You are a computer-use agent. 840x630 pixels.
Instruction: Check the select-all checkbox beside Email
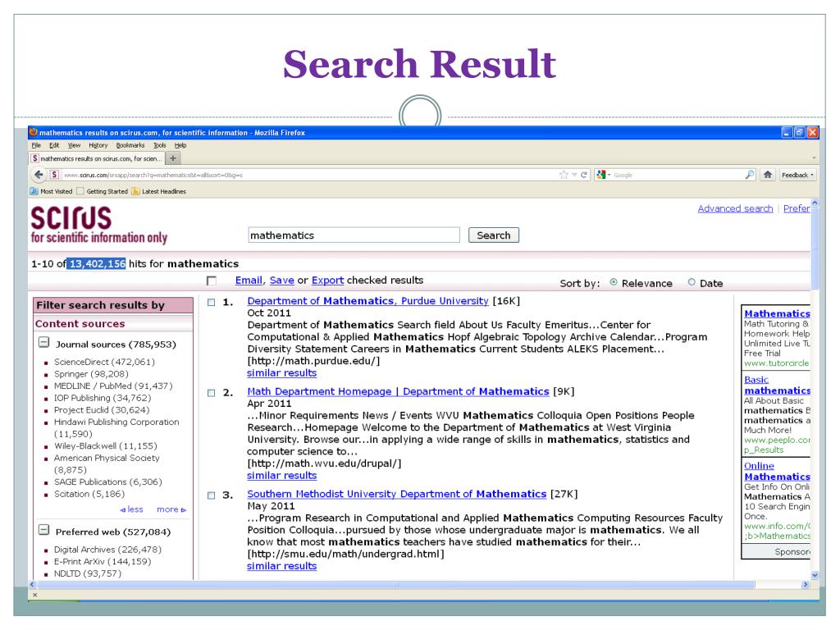pos(212,281)
